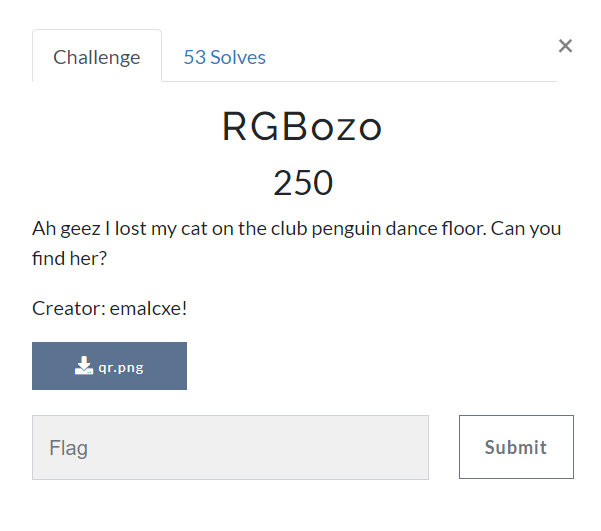Close the challenge dialog with the X

pos(565,46)
